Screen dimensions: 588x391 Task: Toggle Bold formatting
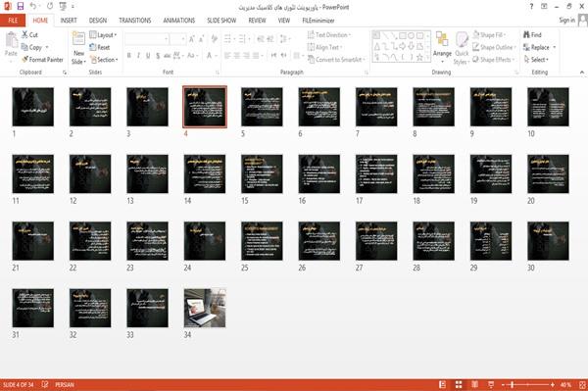(x=129, y=56)
